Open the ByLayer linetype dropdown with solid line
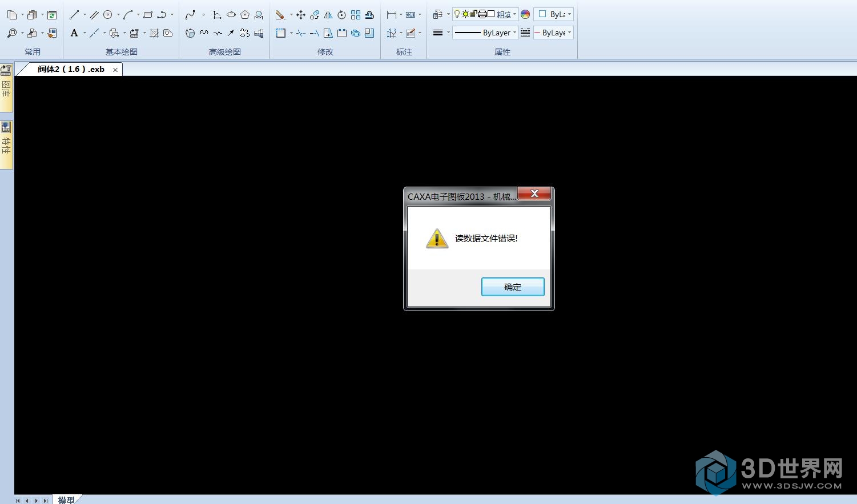The image size is (857, 504). [x=485, y=33]
